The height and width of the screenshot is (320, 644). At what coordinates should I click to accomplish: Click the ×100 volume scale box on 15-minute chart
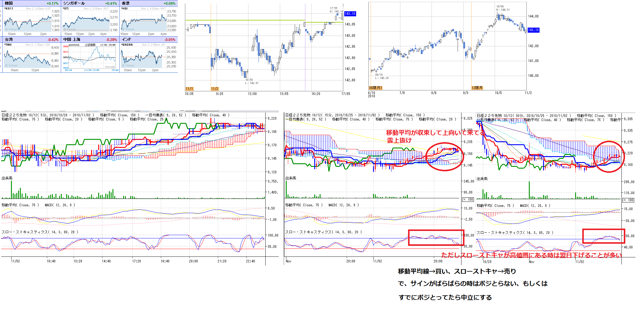[x=468, y=199]
